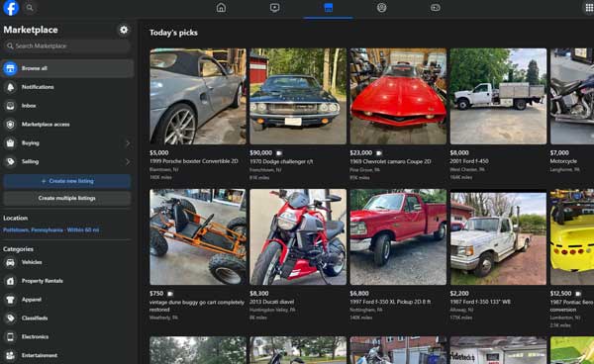Expand the Buying chevron
594x364 pixels.
128,143
